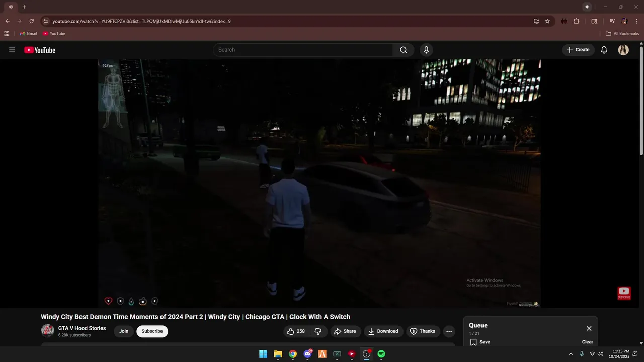Install app icon in address bar
This screenshot has width=644, height=362.
coord(536,21)
